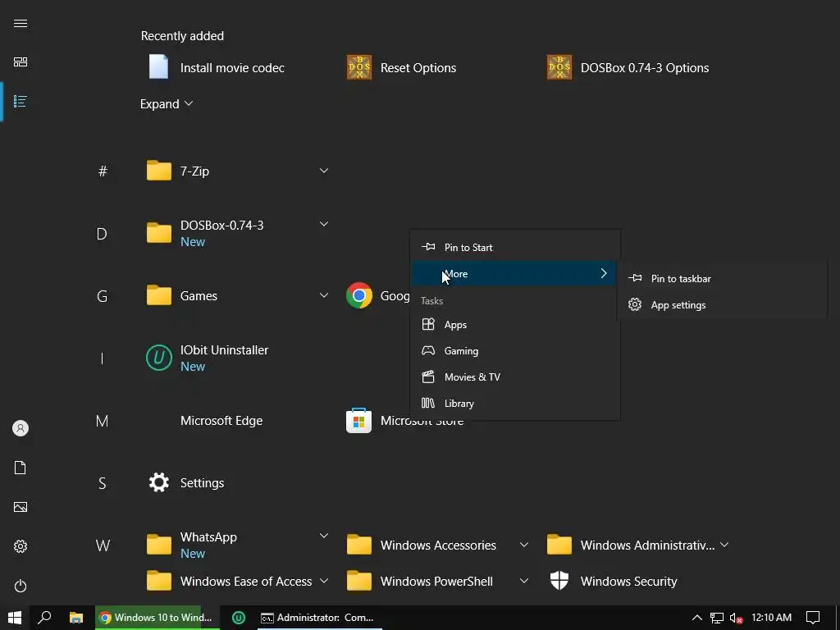Expand Windows PowerShell chevron
Image resolution: width=840 pixels, height=630 pixels.
(x=524, y=581)
